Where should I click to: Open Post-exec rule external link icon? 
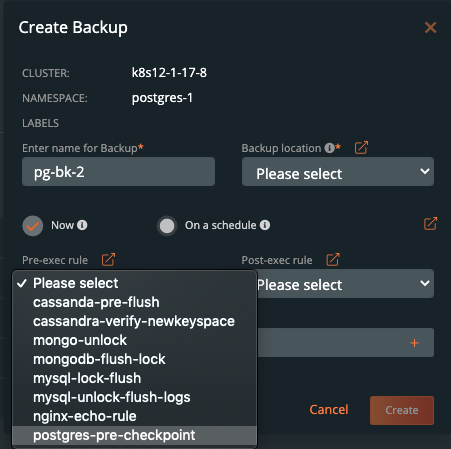click(333, 260)
